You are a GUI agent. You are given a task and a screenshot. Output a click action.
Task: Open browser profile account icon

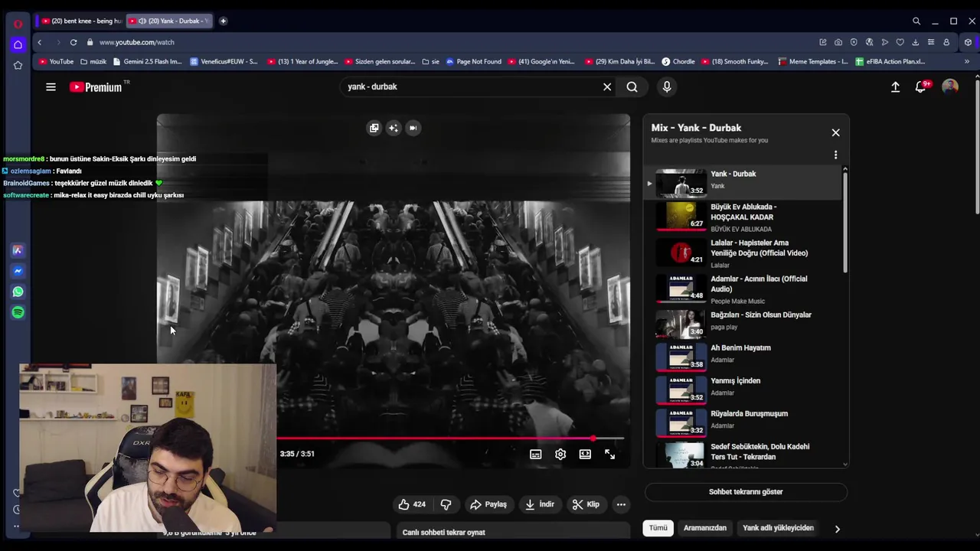[x=946, y=42]
